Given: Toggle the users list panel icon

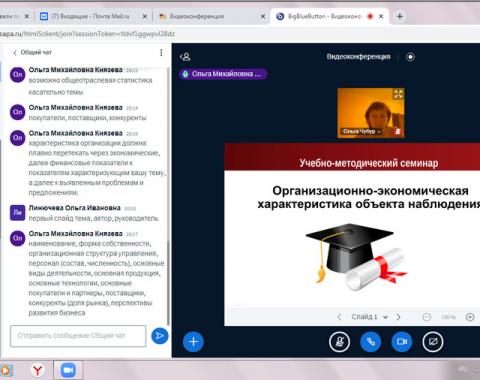Looking at the screenshot, I should pos(185,57).
